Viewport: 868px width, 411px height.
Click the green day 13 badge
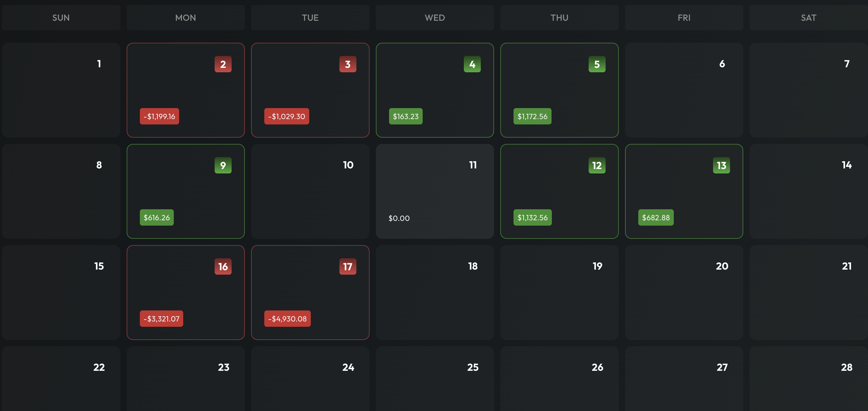coord(721,165)
